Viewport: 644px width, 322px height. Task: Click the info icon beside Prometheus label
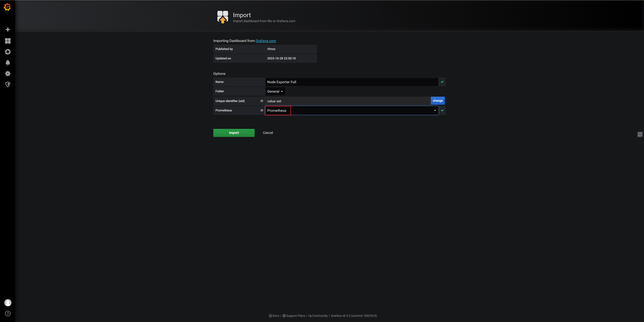coord(262,110)
